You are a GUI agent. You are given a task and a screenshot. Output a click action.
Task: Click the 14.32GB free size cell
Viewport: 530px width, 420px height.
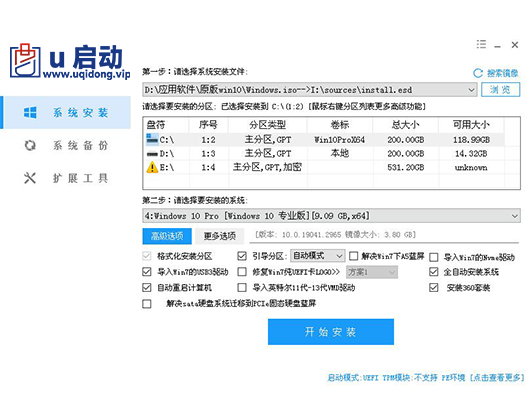471,153
